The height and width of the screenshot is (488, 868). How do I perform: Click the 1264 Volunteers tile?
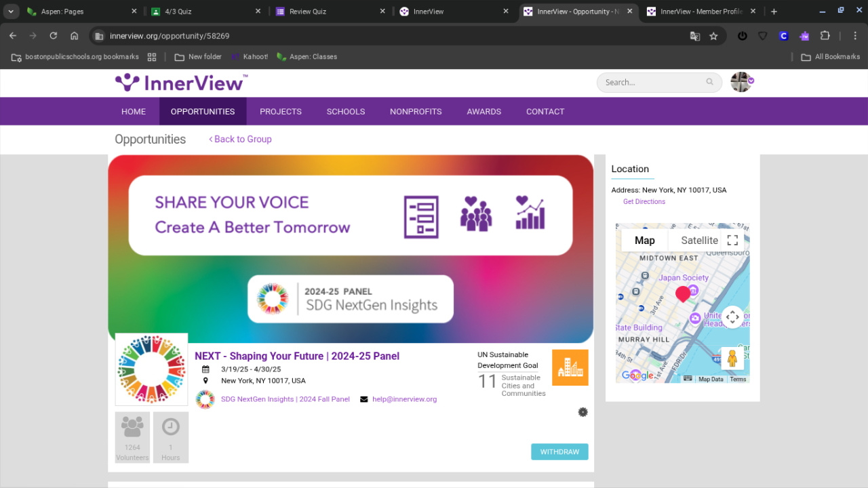click(x=132, y=437)
